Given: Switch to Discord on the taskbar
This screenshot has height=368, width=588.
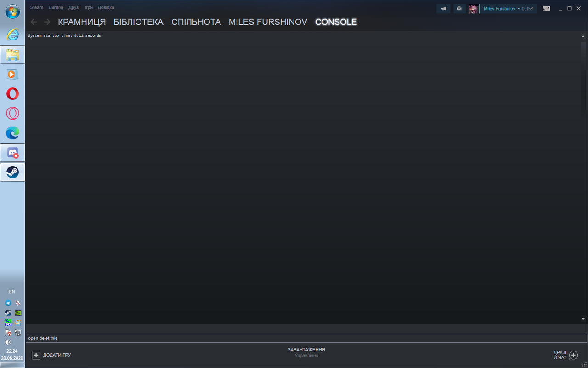Looking at the screenshot, I should click(12, 152).
